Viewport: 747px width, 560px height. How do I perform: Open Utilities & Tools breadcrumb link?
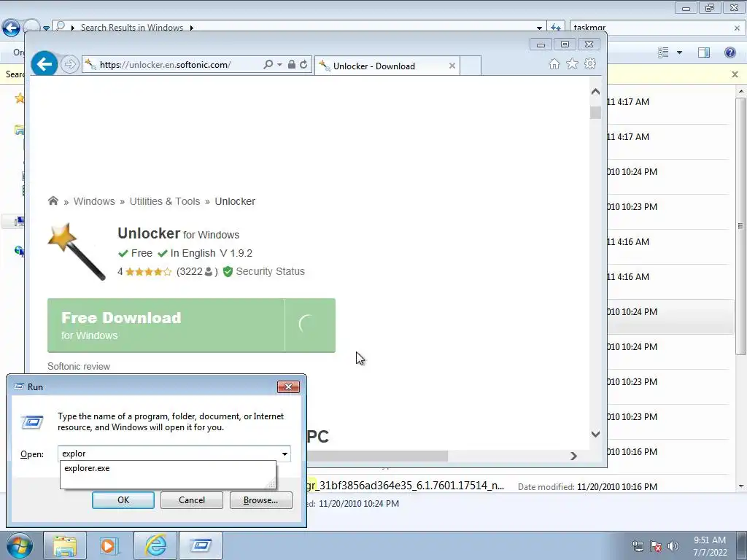click(165, 201)
